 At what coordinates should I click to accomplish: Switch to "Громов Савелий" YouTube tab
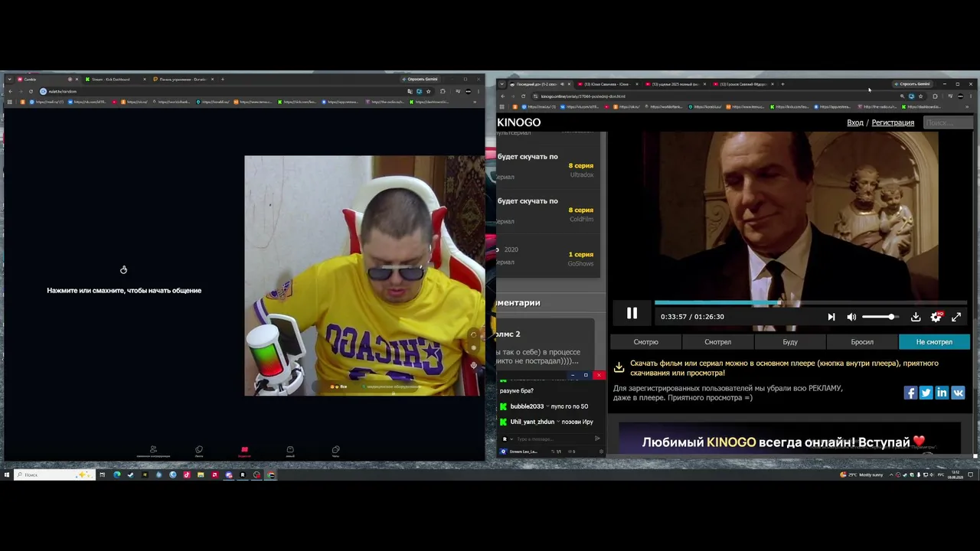click(x=743, y=84)
